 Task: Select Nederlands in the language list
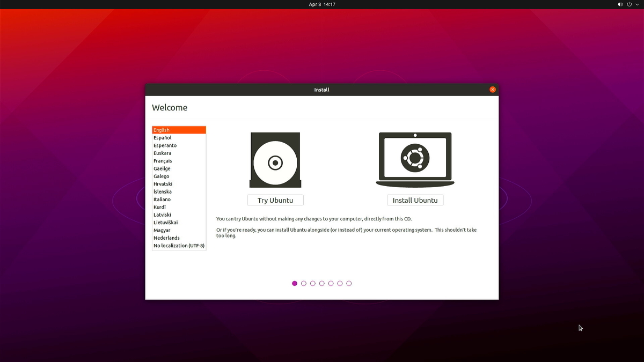click(179, 238)
